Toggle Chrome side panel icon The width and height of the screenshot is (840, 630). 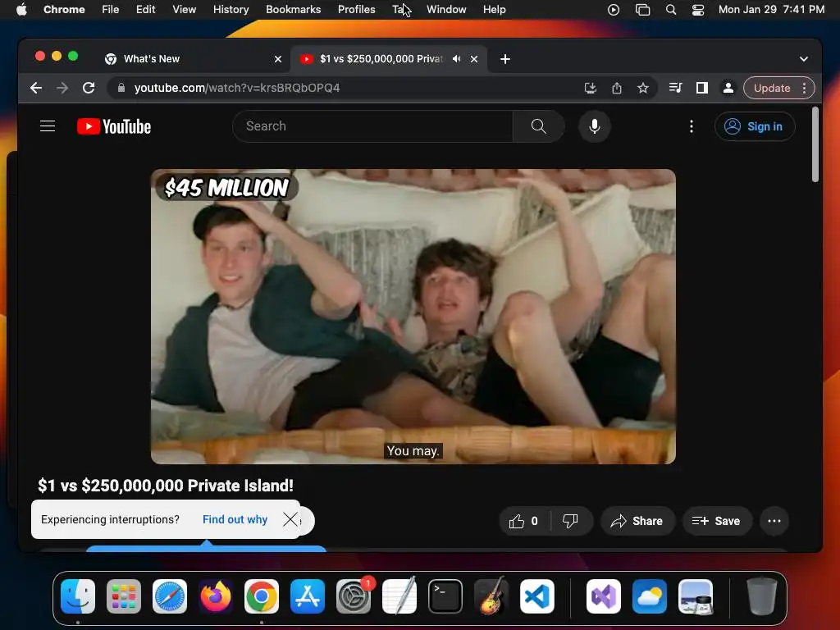702,88
